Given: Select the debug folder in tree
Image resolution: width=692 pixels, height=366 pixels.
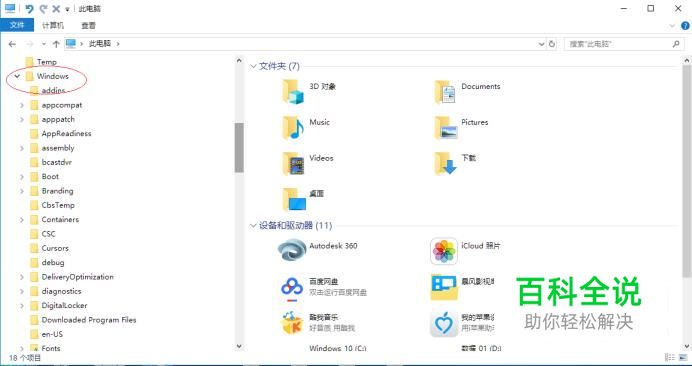Looking at the screenshot, I should [53, 263].
